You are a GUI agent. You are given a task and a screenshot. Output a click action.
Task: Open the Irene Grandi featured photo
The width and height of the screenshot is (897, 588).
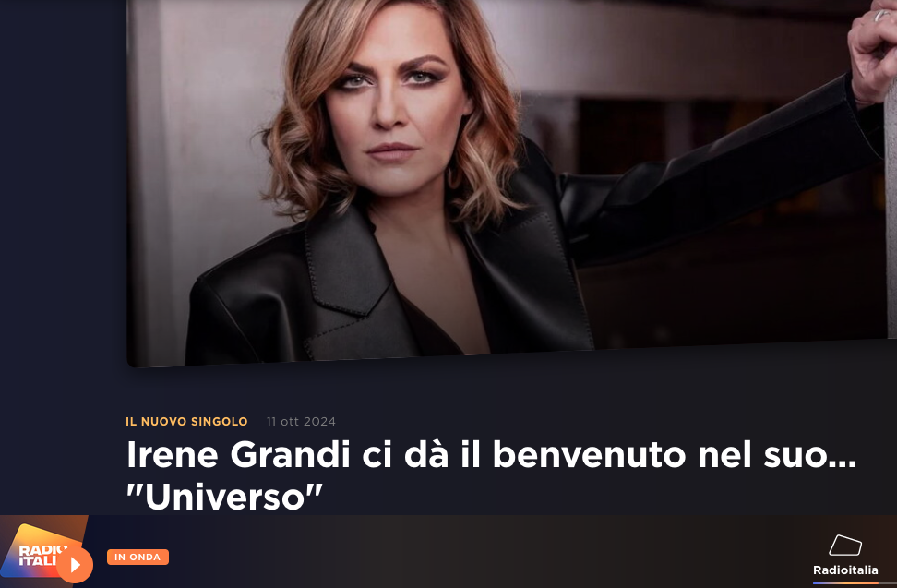pyautogui.click(x=507, y=183)
